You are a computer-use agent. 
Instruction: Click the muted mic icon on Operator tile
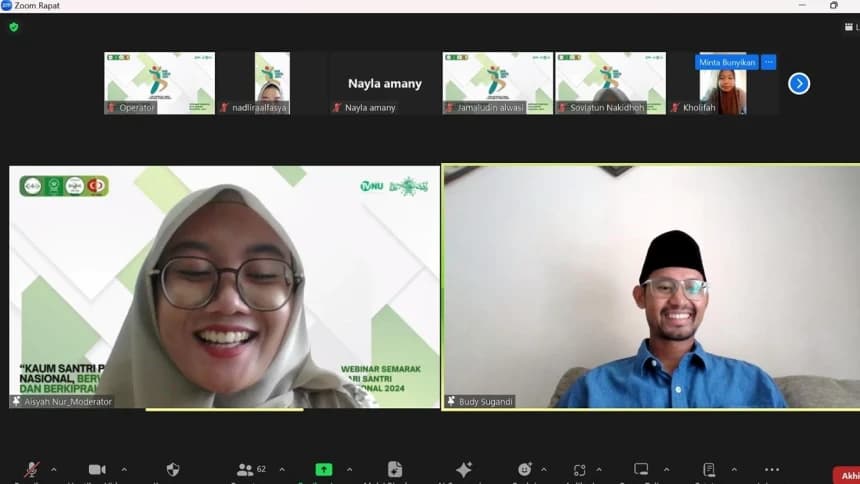pyautogui.click(x=111, y=108)
